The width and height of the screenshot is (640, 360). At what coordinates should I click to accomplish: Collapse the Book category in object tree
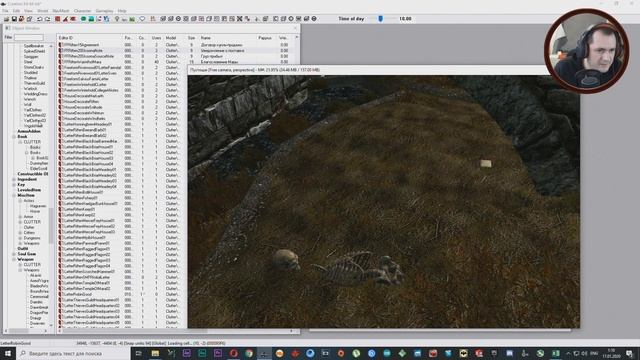coord(14,137)
